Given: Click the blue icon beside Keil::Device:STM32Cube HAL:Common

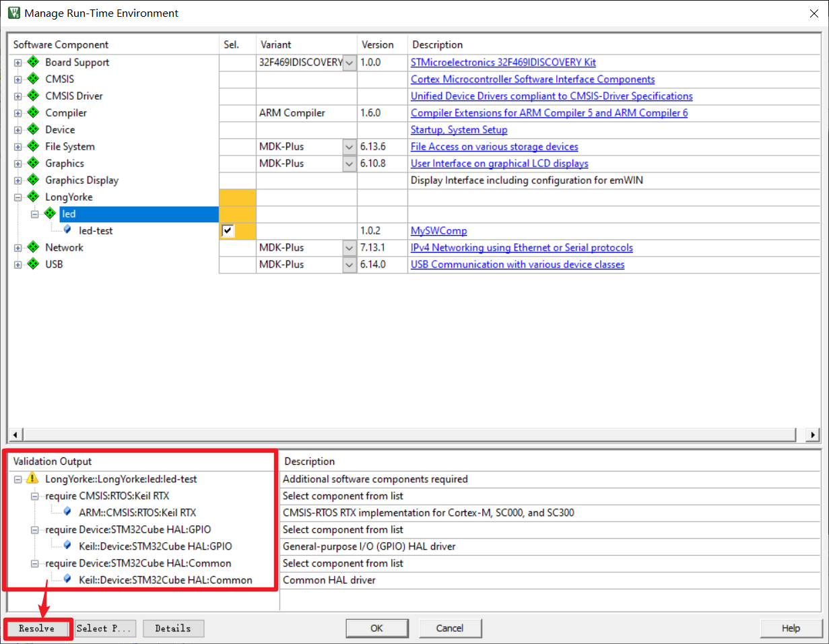Looking at the screenshot, I should (x=67, y=579).
